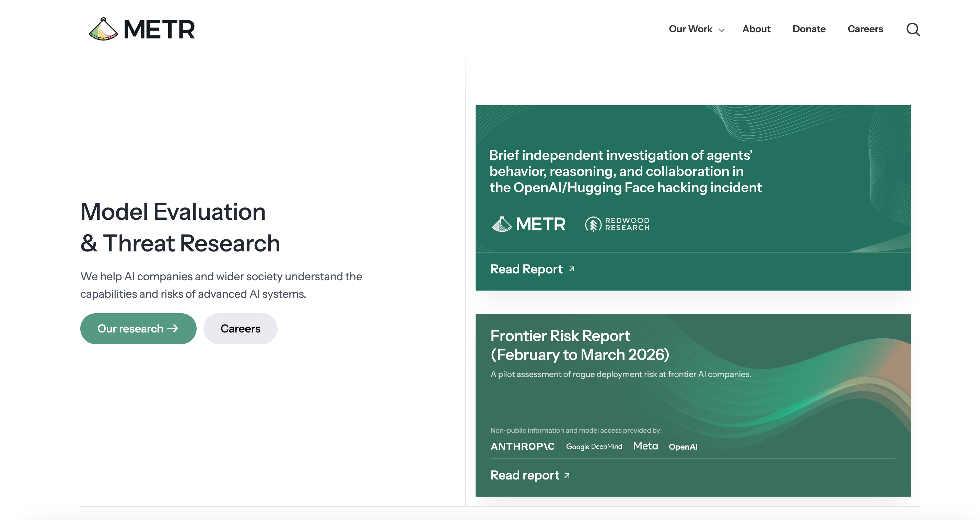Viewport: 980px width, 520px height.
Task: Click the Our research button
Action: 138,329
